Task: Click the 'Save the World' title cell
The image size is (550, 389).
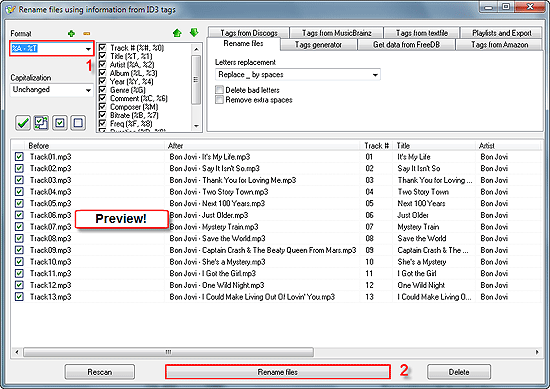Action: [422, 239]
